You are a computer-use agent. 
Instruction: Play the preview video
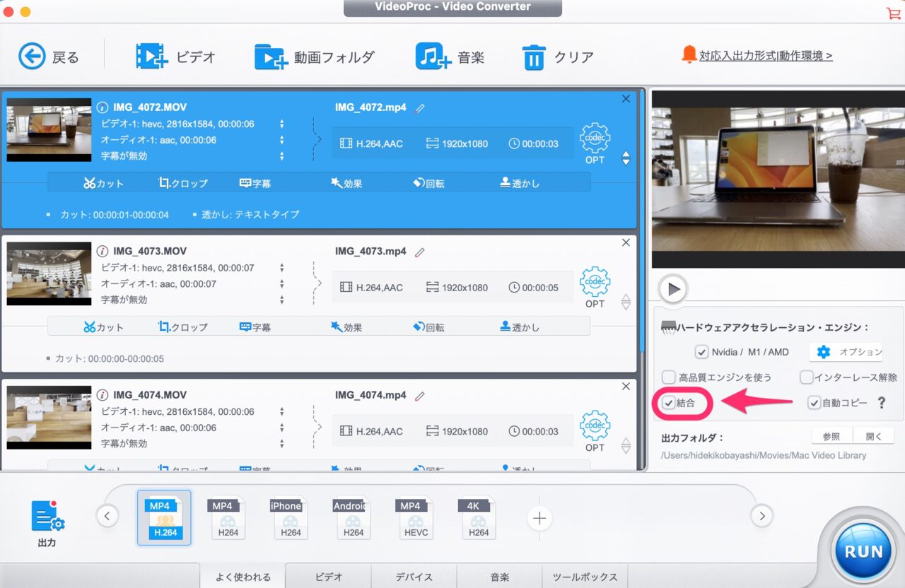click(673, 288)
